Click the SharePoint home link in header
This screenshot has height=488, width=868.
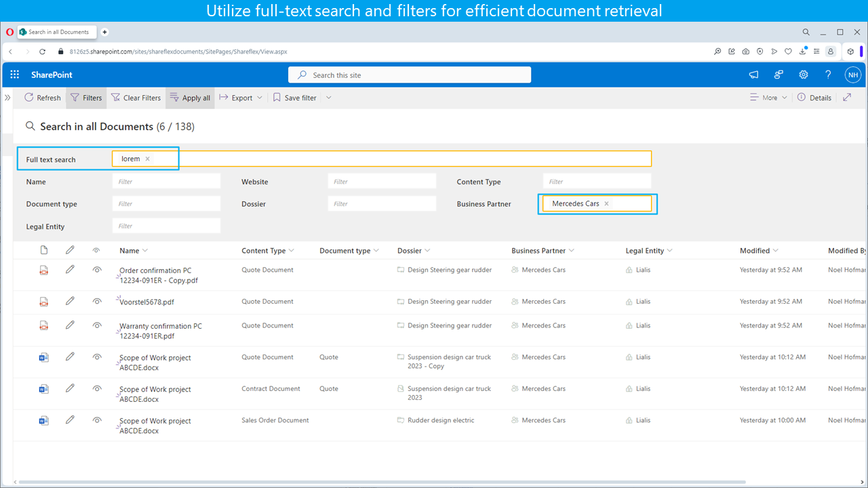(52, 75)
